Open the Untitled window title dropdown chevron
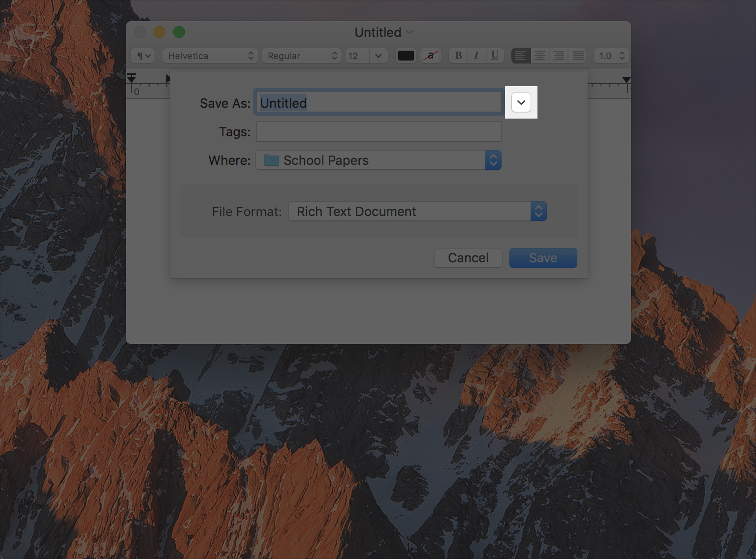 pyautogui.click(x=409, y=32)
